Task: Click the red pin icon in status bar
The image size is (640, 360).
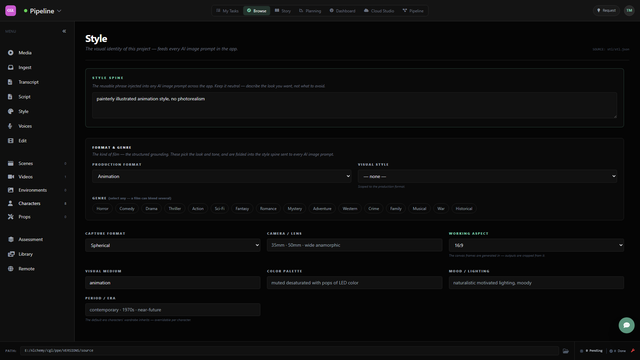Action: (633, 351)
